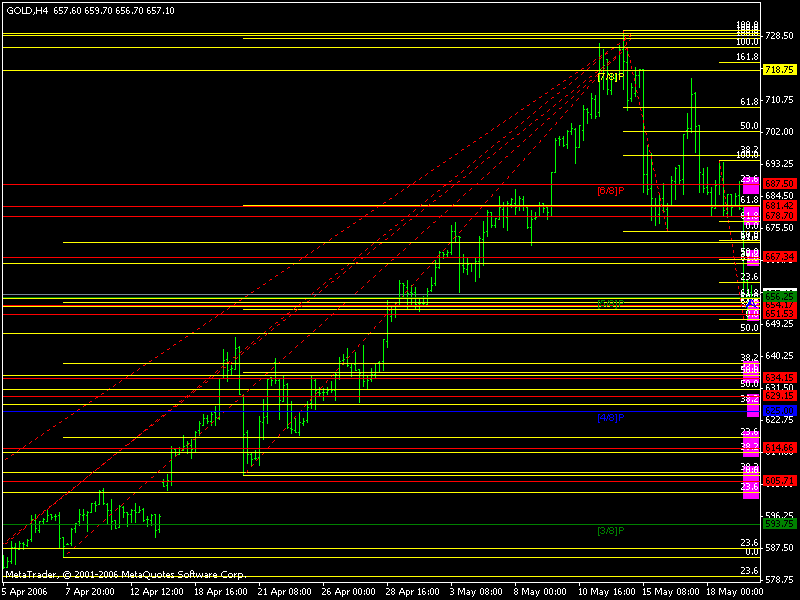Image resolution: width=800 pixels, height=600 pixels.
Task: Select the 640.25 price axis label
Action: tap(779, 356)
